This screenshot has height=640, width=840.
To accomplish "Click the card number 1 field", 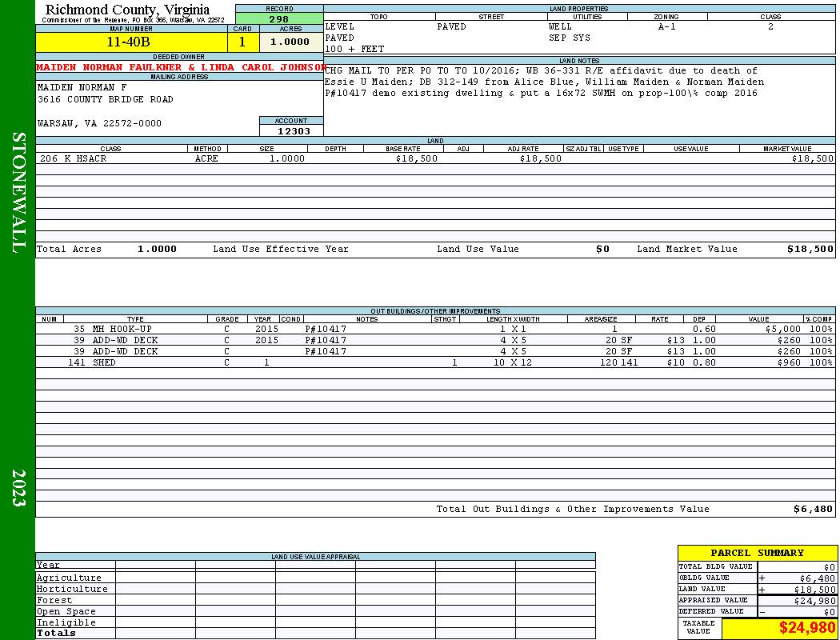I will tap(242, 42).
